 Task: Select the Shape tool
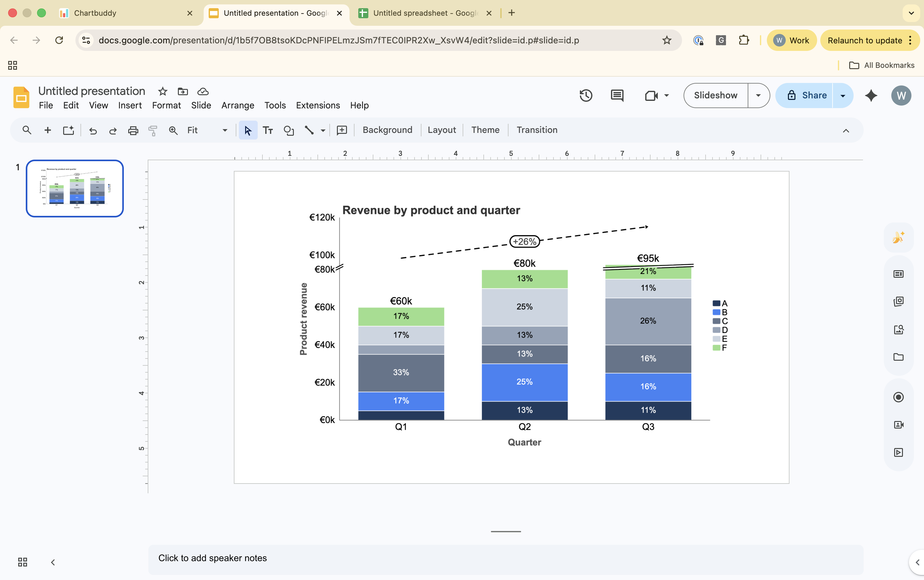point(289,130)
